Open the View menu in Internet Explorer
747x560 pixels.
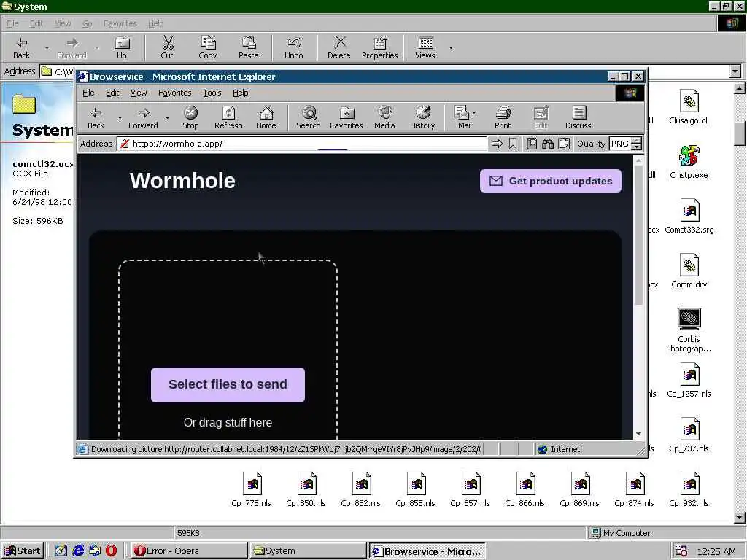pos(139,93)
